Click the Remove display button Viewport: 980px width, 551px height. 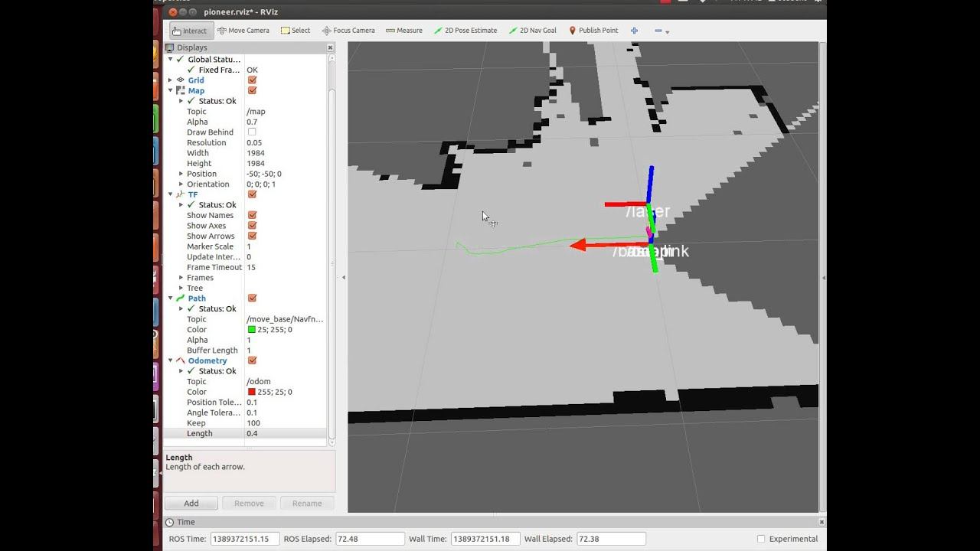pos(249,503)
